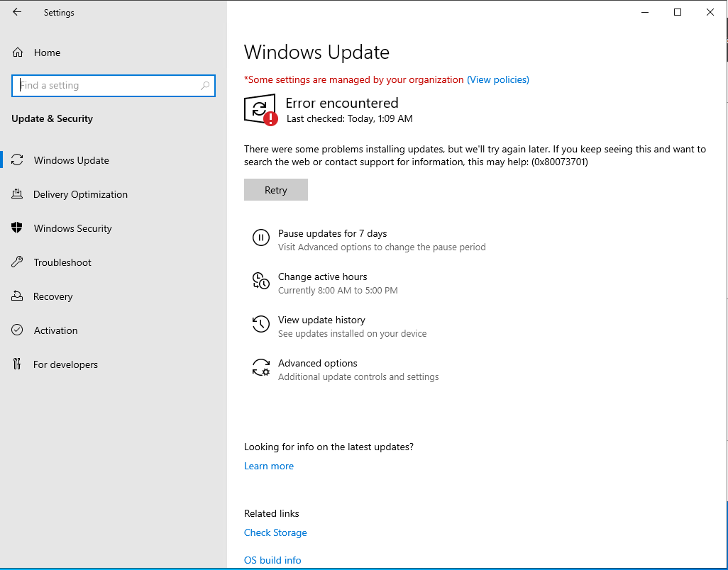Open the OS build info link
This screenshot has height=570, width=728.
272,560
